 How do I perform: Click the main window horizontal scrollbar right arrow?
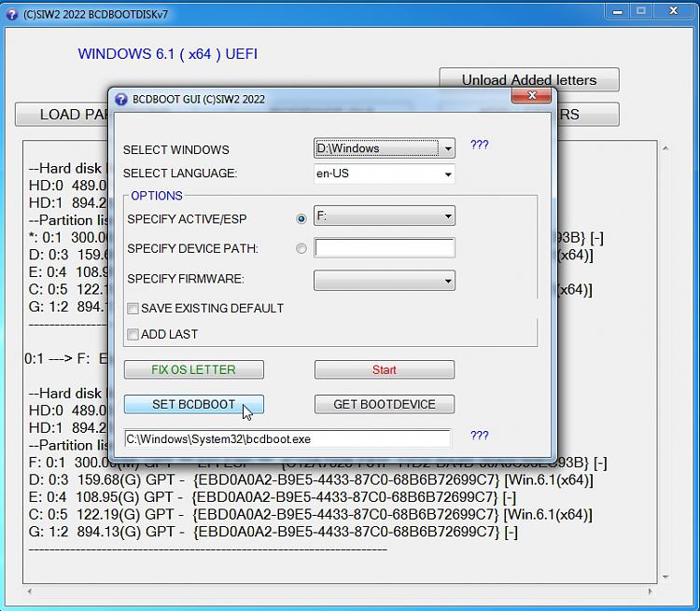click(x=650, y=591)
